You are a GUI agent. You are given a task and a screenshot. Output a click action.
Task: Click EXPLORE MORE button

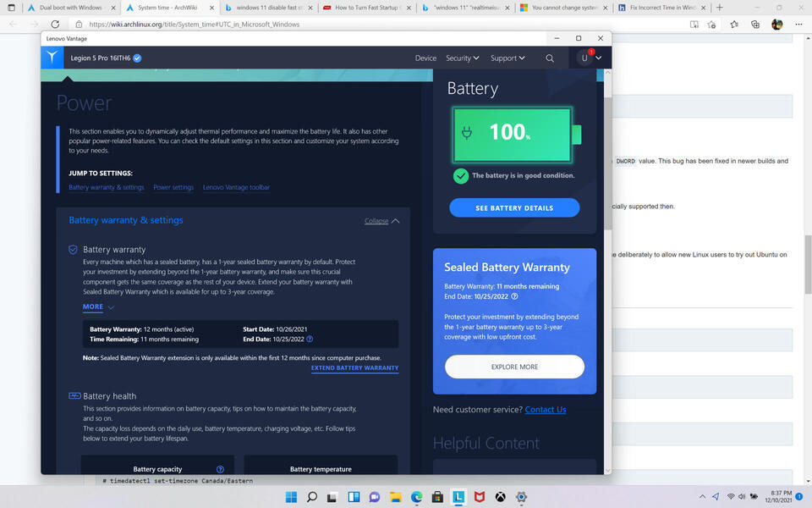pos(514,367)
